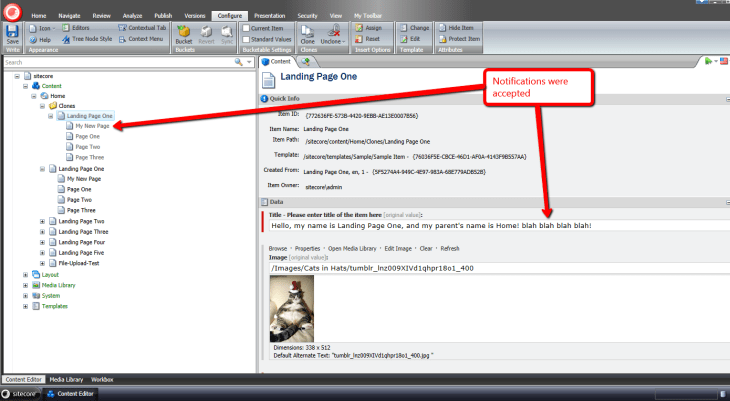Click the Sitecore red logo button
This screenshot has height=401, width=730.
12,9
